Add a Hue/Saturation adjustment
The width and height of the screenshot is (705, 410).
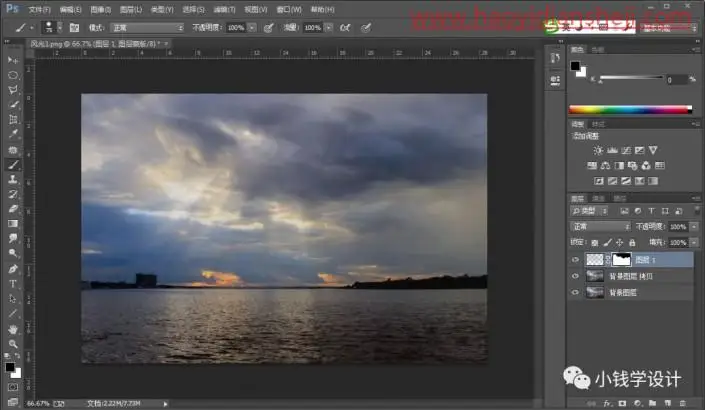(x=592, y=166)
